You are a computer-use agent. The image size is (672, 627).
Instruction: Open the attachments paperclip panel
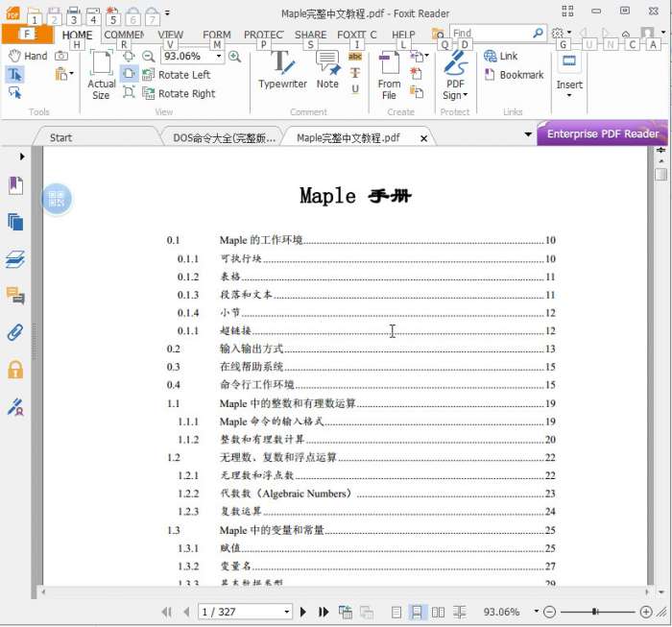pyautogui.click(x=15, y=332)
